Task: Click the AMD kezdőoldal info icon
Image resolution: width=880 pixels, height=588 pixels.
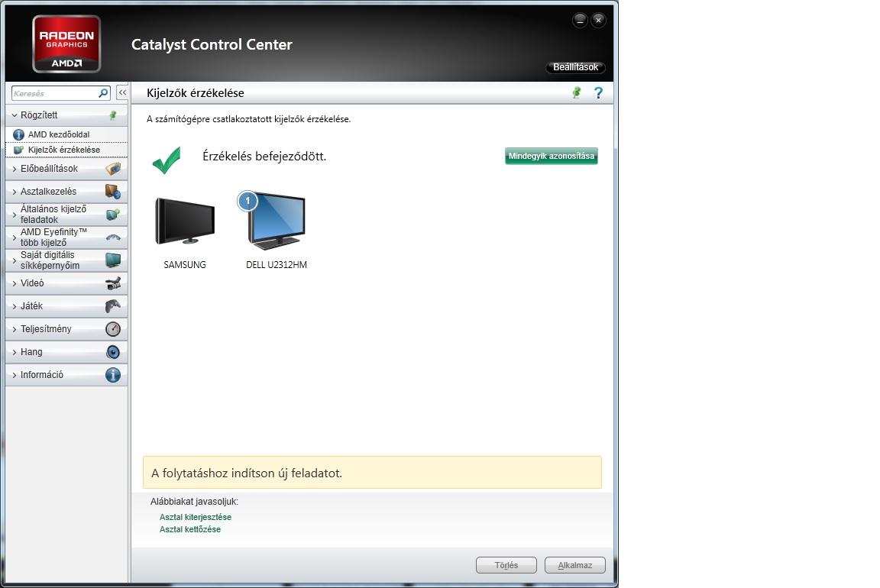Action: 18,134
